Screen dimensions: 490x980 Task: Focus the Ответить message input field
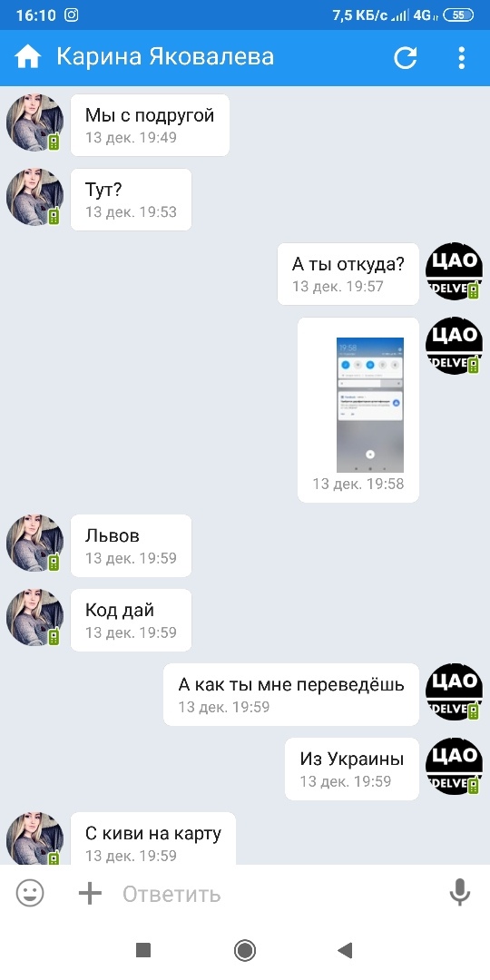tap(275, 894)
